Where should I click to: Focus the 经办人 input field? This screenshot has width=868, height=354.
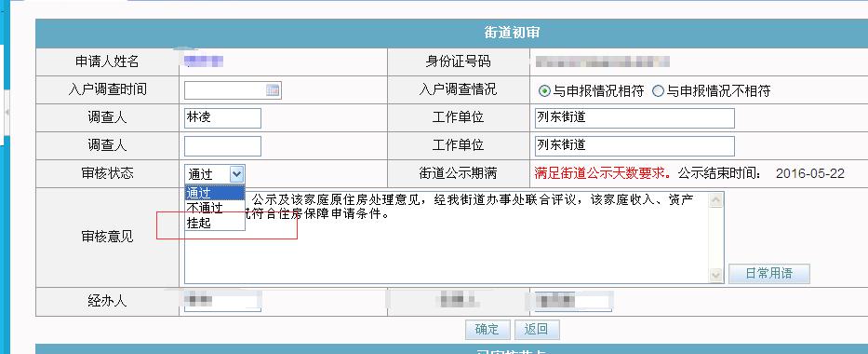tap(222, 302)
